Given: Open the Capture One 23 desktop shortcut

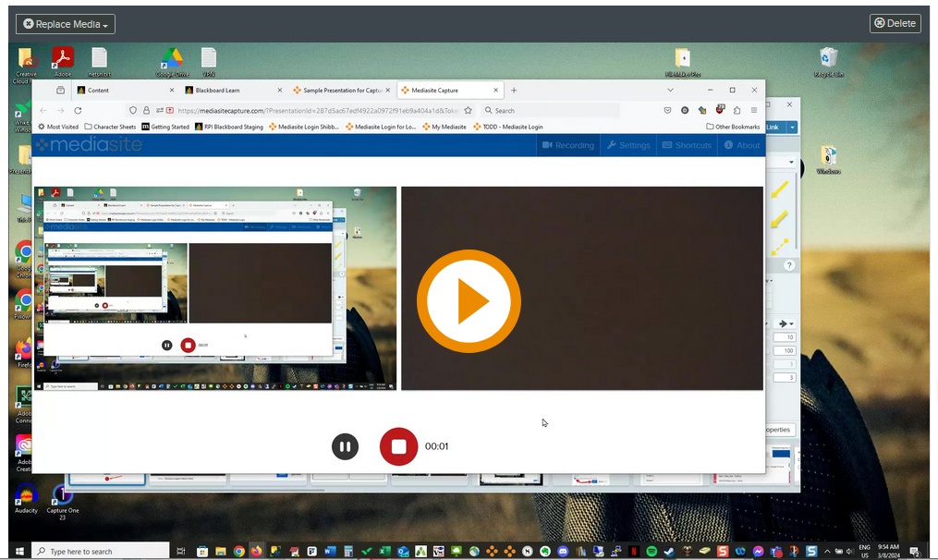Looking at the screenshot, I should coord(62,502).
